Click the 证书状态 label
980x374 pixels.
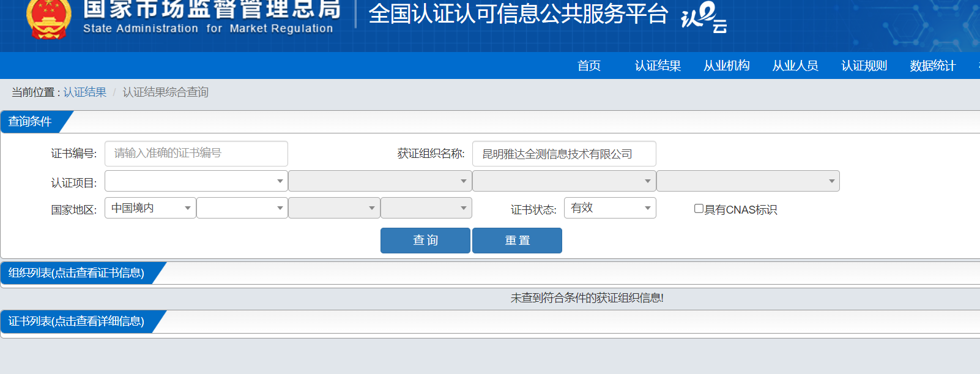pos(533,210)
